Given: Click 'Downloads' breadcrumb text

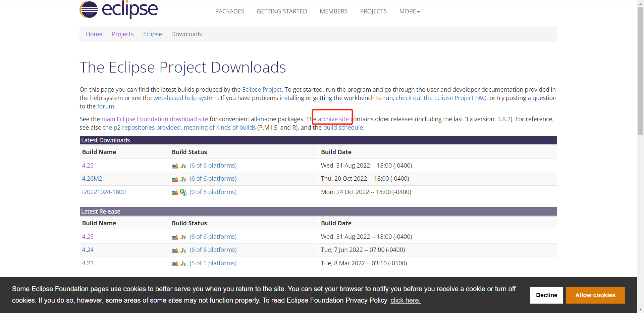Looking at the screenshot, I should point(186,34).
